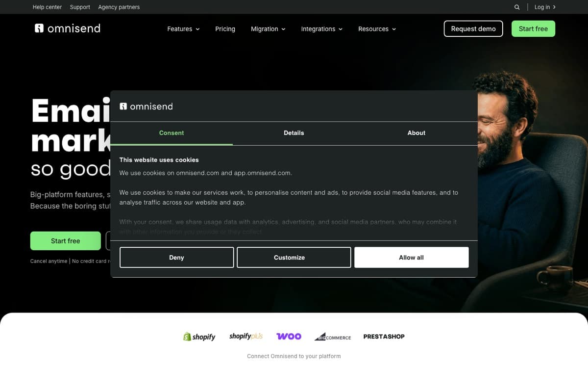Expand the Migration dropdown
Screen dimensions: 588x368
coord(268,29)
